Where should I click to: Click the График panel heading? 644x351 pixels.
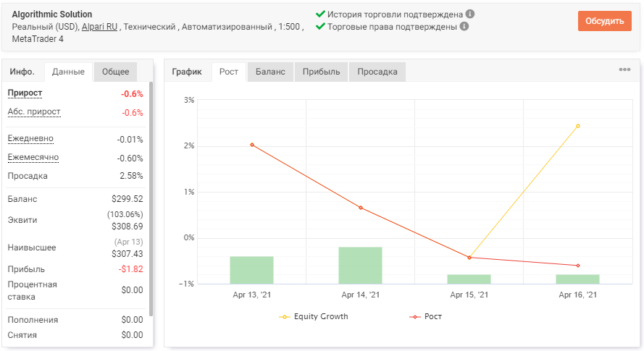(187, 72)
